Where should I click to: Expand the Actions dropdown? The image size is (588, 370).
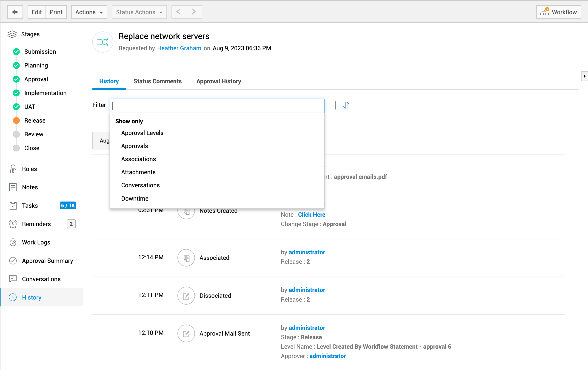click(89, 12)
